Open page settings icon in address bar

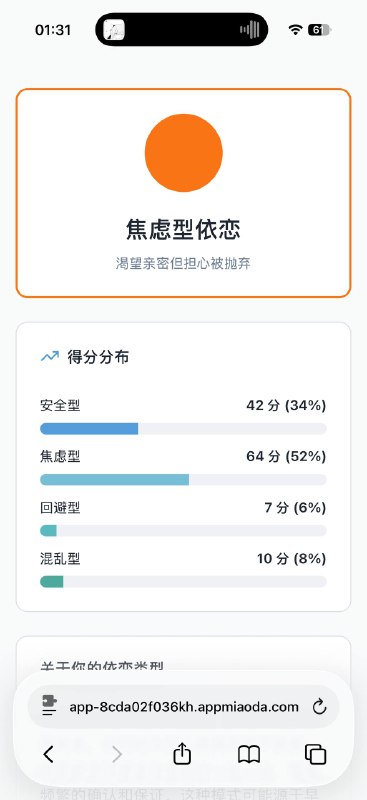tap(50, 707)
